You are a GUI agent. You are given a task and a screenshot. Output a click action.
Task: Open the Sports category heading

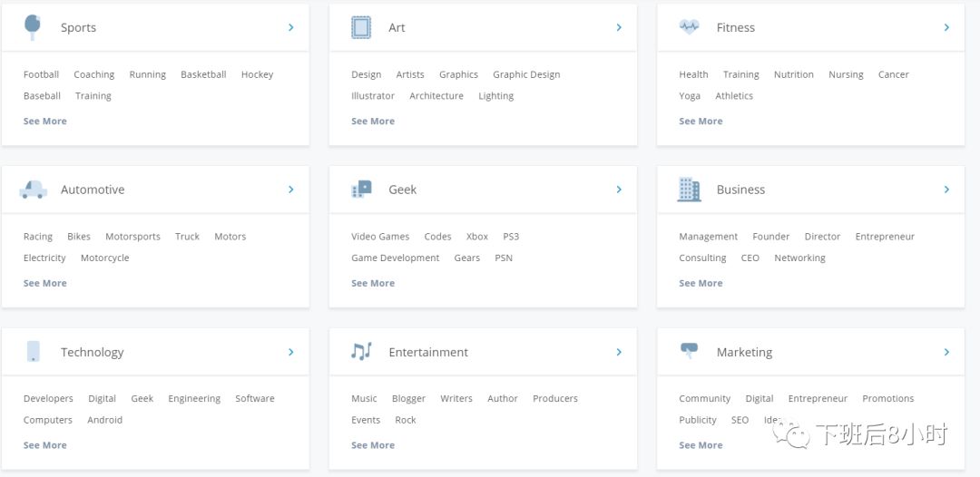(x=78, y=27)
